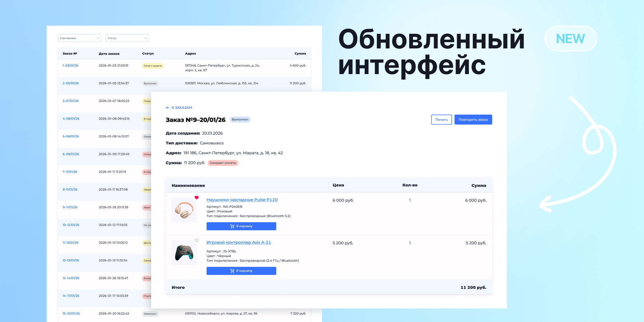Click the NEW badge

point(570,39)
